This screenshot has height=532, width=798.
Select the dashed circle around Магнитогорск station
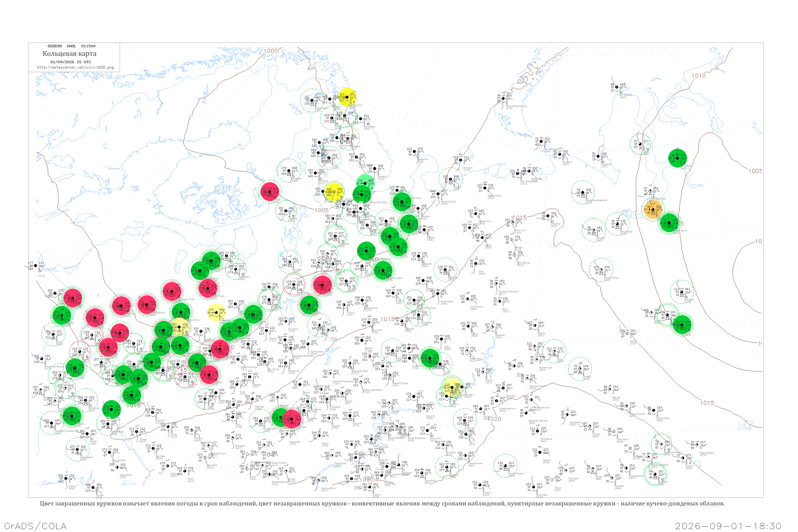point(505,465)
